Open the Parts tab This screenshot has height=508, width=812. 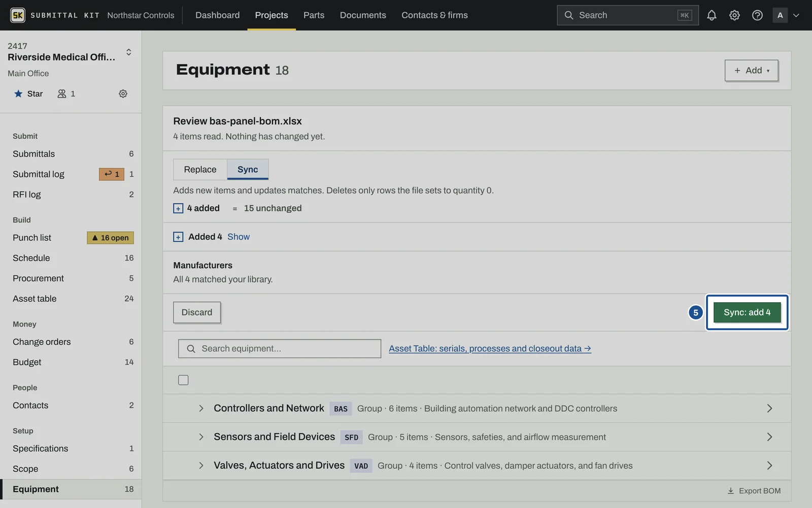[314, 15]
